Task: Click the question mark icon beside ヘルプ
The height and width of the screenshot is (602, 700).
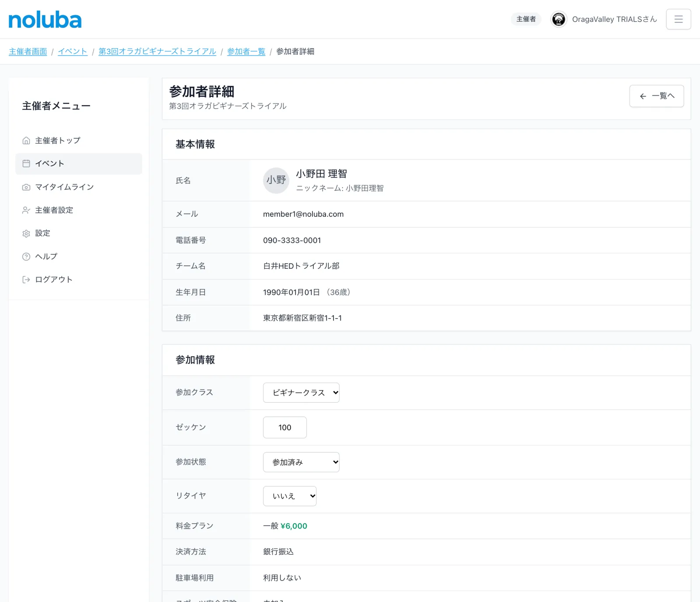Action: [26, 257]
